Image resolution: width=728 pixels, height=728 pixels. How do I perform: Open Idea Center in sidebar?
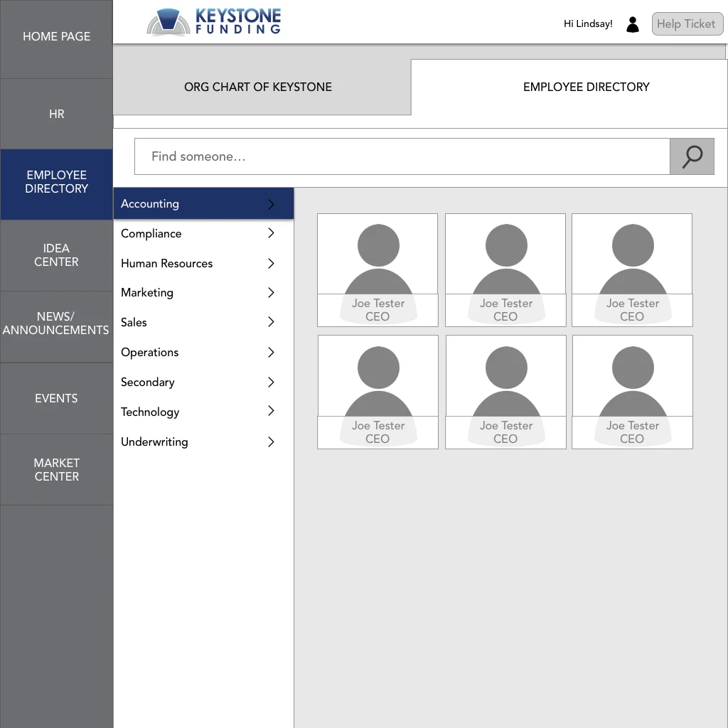pyautogui.click(x=57, y=255)
